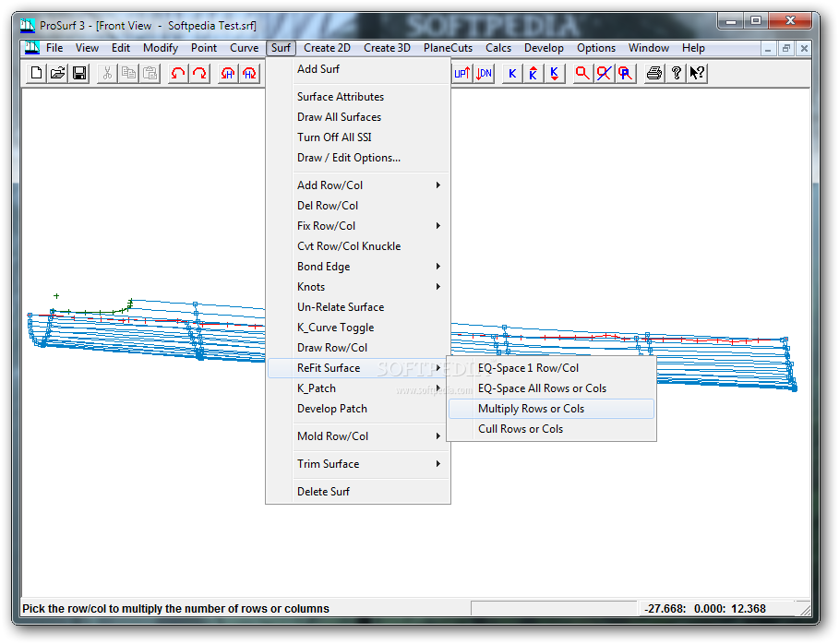Image resolution: width=839 pixels, height=644 pixels.
Task: Click the Copy icon in the toolbar
Action: click(x=129, y=73)
